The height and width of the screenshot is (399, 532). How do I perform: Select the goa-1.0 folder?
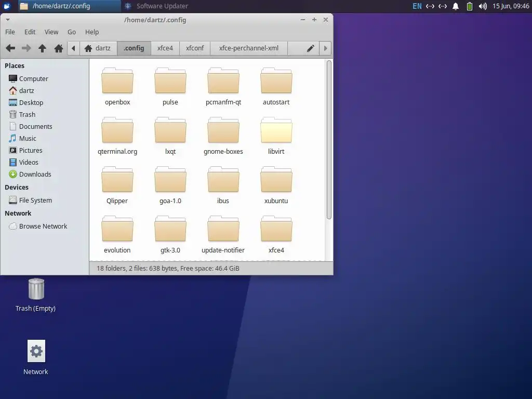pos(170,185)
